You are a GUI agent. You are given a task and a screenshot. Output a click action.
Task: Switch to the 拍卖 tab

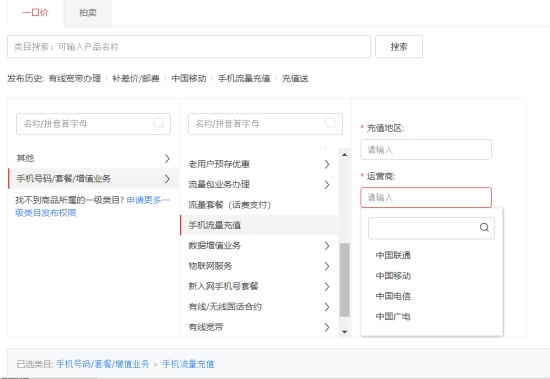[x=88, y=13]
